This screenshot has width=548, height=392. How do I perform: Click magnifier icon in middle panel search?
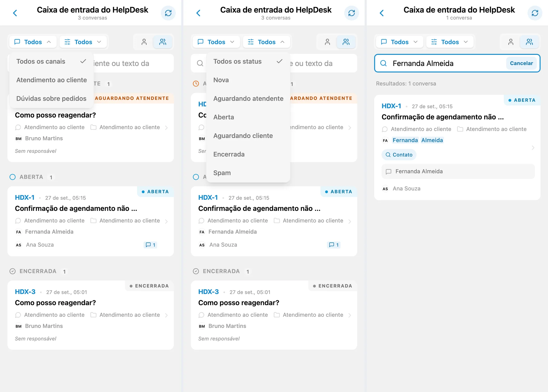click(200, 63)
